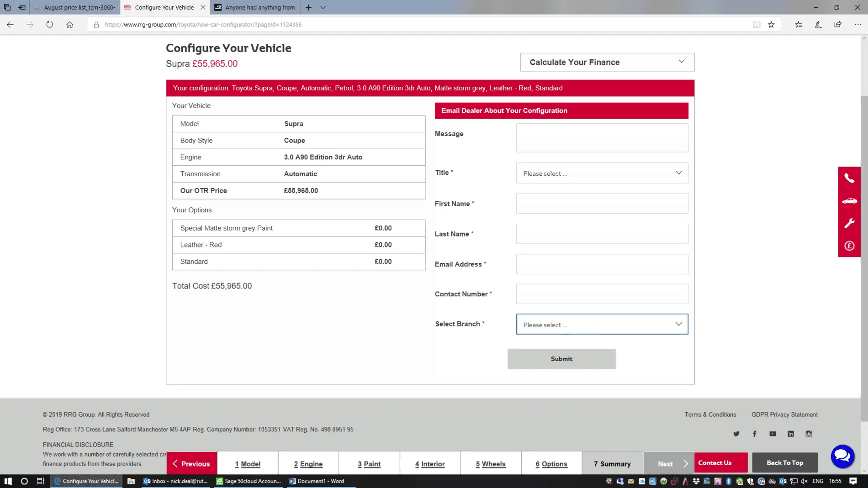Click the First Name field
The height and width of the screenshot is (488, 868).
(x=602, y=204)
